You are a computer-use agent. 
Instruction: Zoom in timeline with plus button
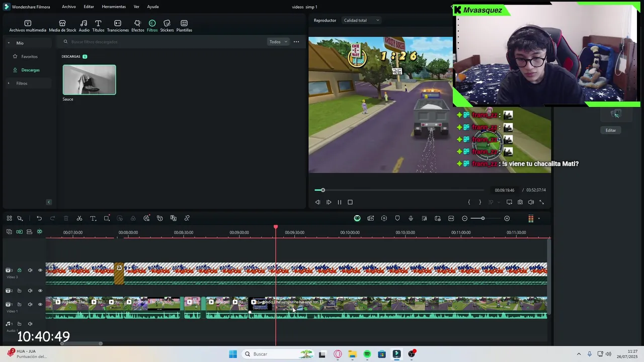[507, 218]
